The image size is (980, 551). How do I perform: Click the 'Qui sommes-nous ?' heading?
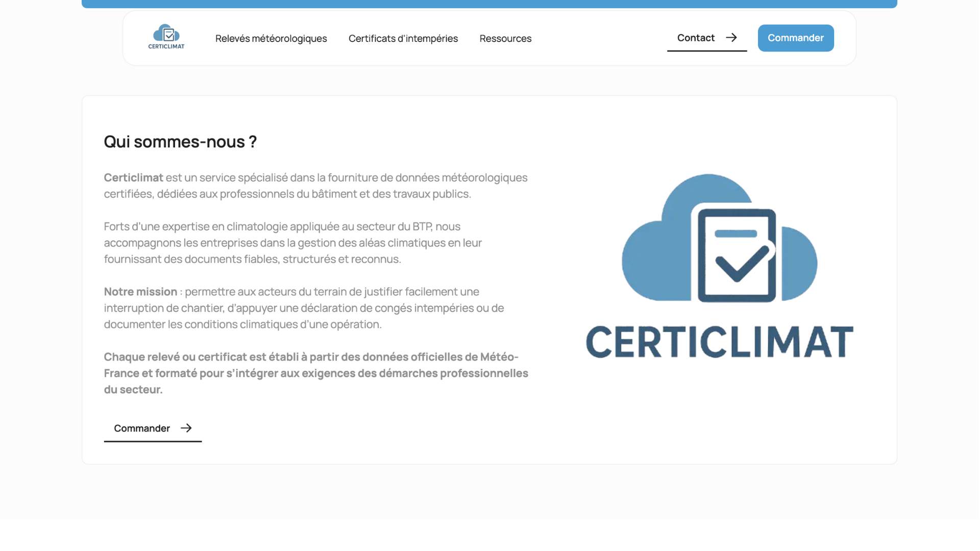pos(180,141)
